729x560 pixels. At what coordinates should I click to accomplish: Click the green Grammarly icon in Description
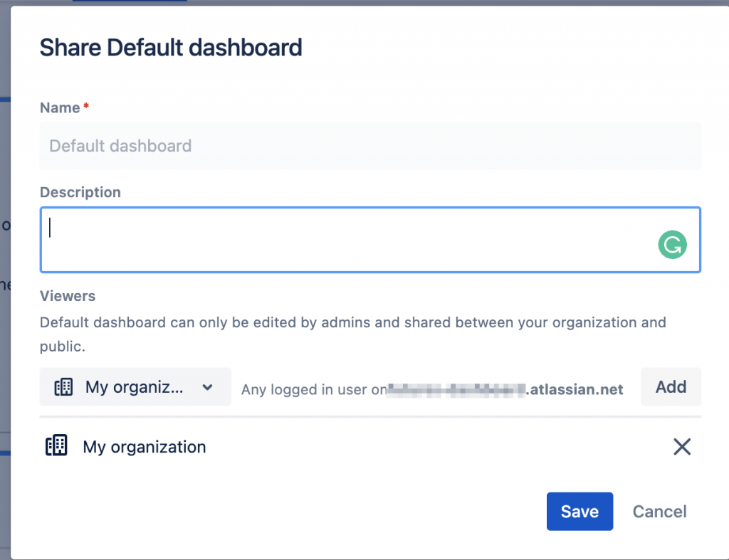pyautogui.click(x=672, y=245)
